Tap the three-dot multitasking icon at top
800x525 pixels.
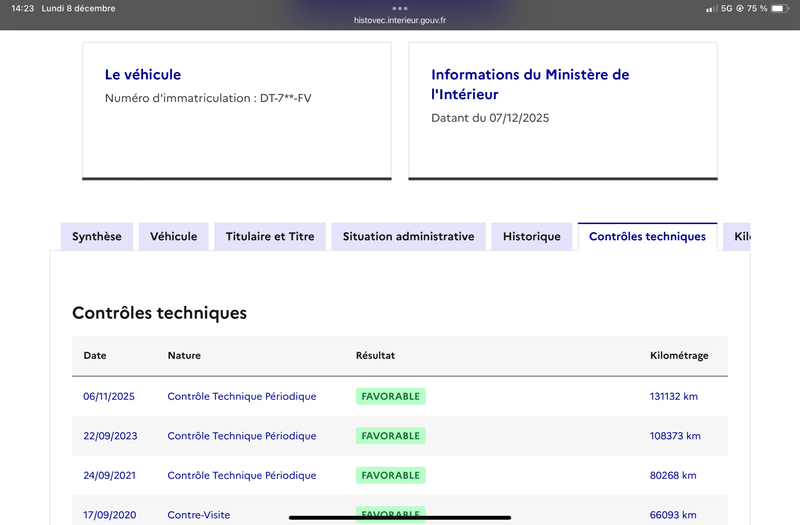point(400,8)
